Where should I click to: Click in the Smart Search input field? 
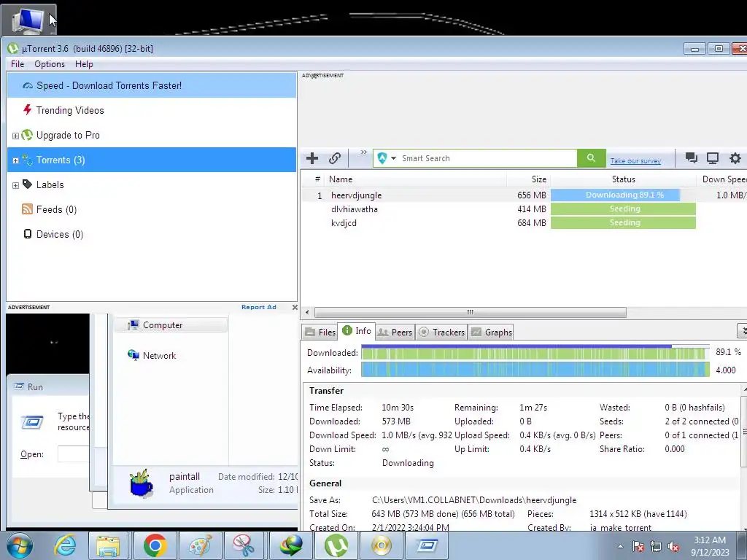tap(488, 158)
